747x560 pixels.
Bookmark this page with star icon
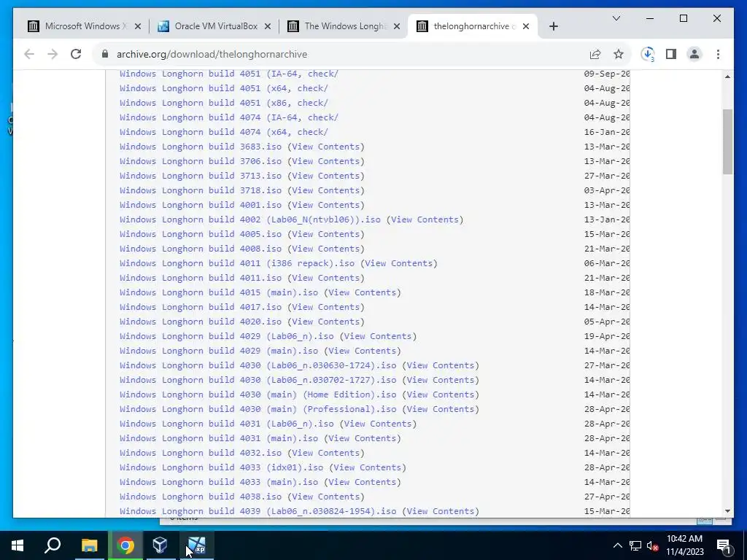pyautogui.click(x=619, y=54)
